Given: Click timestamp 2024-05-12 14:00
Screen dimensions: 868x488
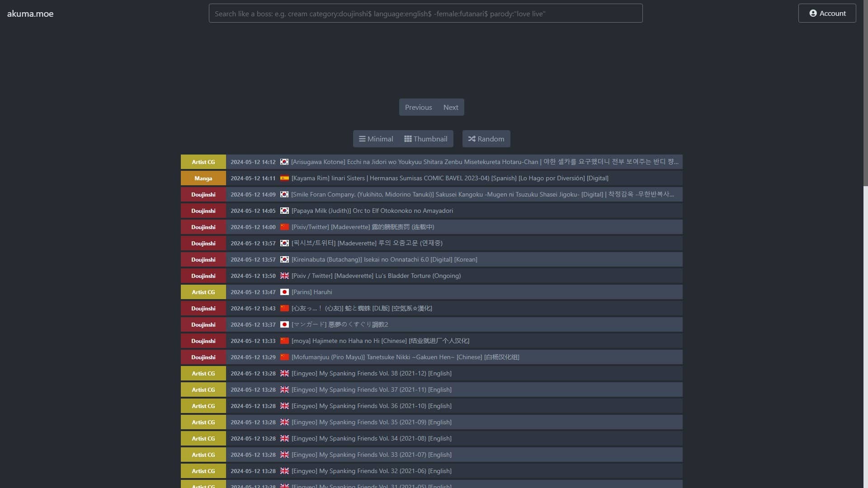Looking at the screenshot, I should tap(253, 227).
